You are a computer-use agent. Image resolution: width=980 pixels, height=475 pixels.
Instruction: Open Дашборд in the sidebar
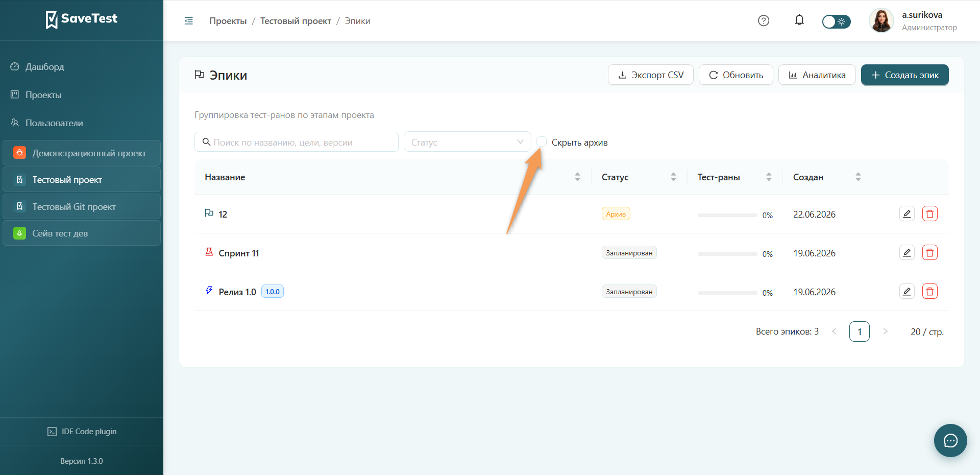44,67
